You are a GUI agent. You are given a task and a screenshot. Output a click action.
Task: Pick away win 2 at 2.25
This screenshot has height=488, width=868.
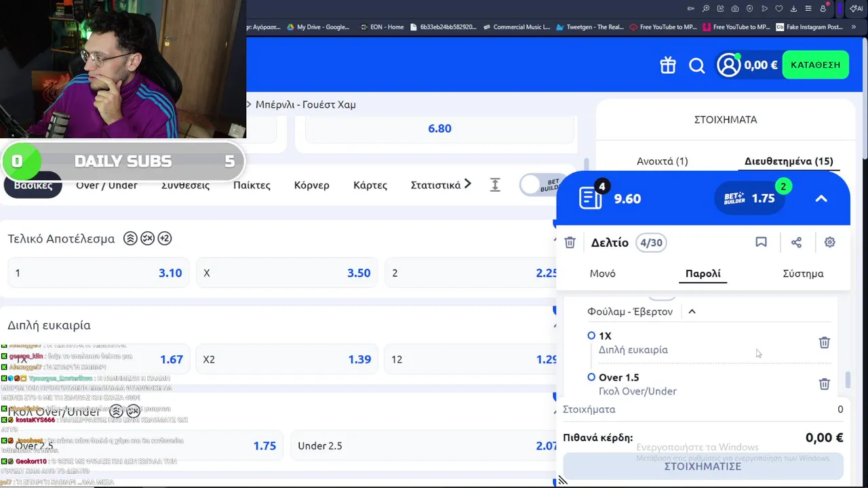click(471, 272)
